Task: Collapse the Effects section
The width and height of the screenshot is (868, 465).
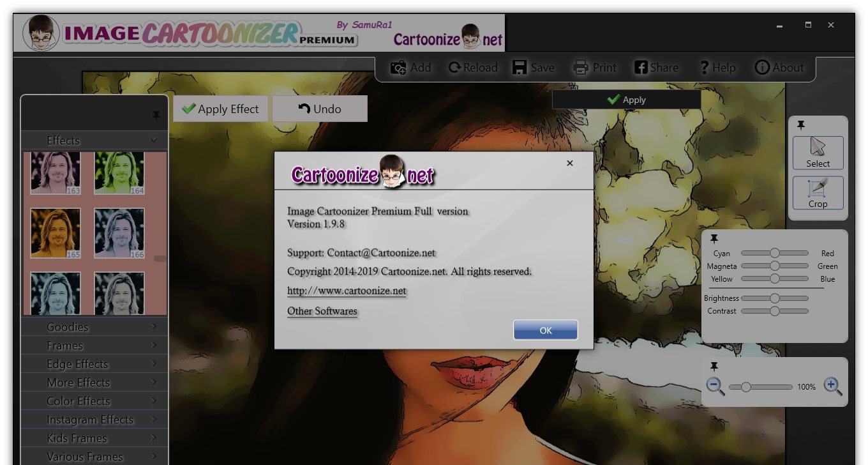Action: [94, 141]
